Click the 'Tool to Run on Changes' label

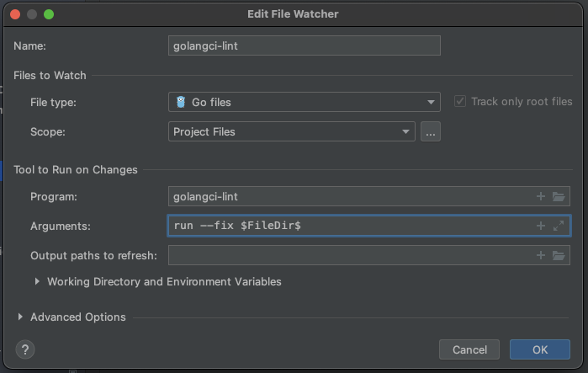[76, 169]
